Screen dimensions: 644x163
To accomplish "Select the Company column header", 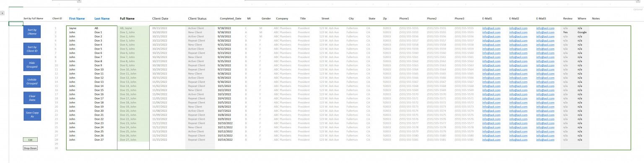I will point(282,18).
